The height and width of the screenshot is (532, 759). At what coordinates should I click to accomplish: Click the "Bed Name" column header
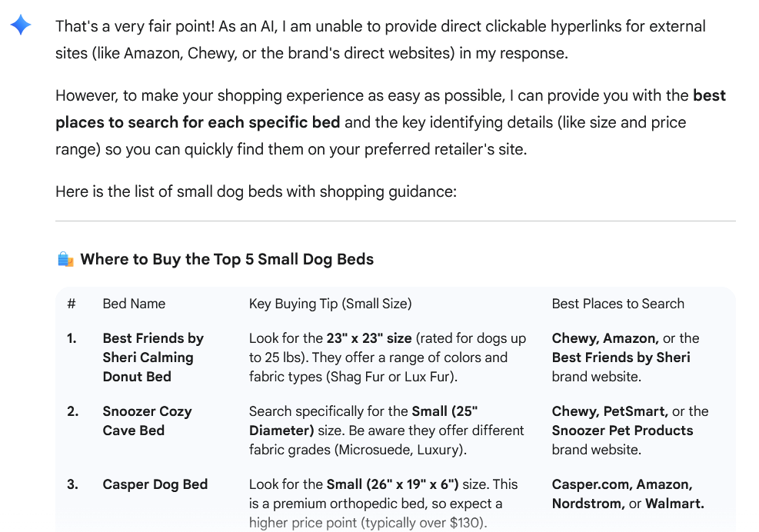tap(134, 304)
